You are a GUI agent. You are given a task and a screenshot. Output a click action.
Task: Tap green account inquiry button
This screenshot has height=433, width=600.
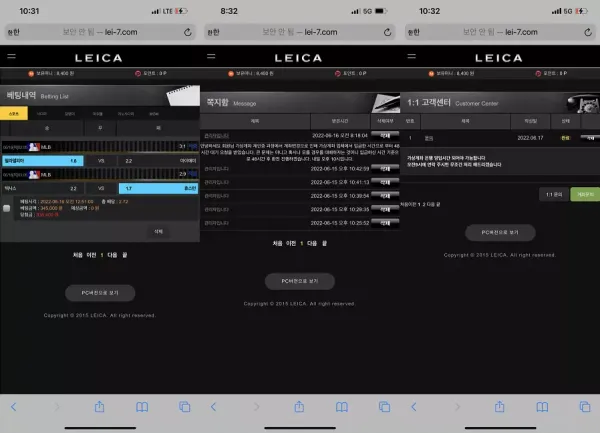(x=585, y=194)
